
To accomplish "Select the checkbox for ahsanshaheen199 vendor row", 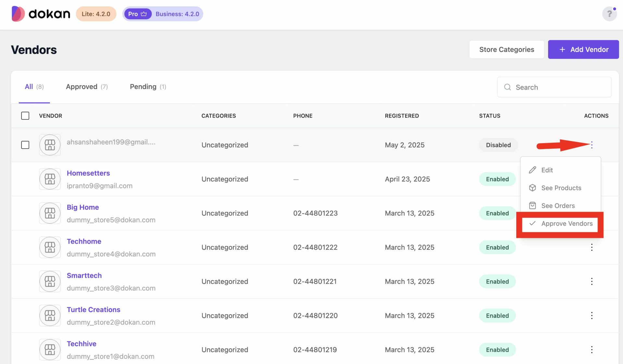I will pos(25,145).
